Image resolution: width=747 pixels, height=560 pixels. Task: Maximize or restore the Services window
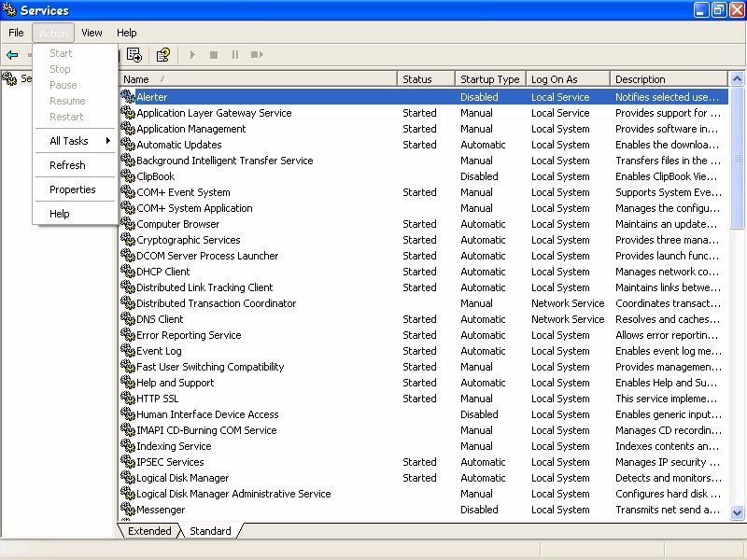719,9
